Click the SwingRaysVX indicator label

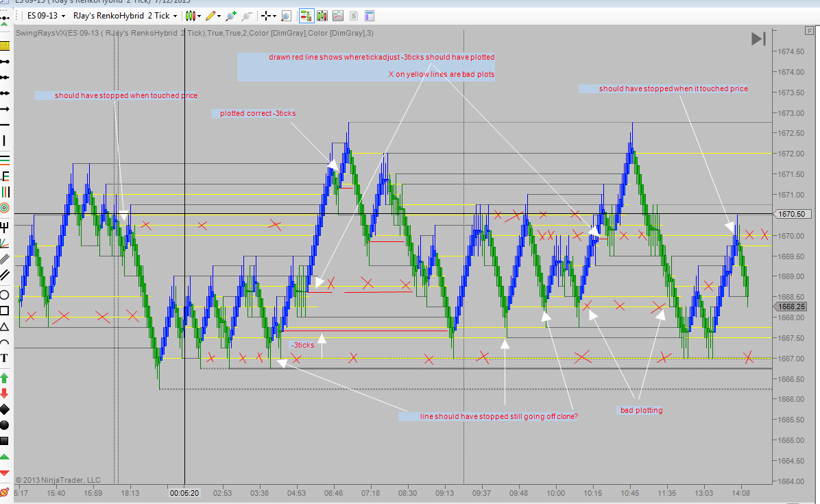(x=195, y=33)
